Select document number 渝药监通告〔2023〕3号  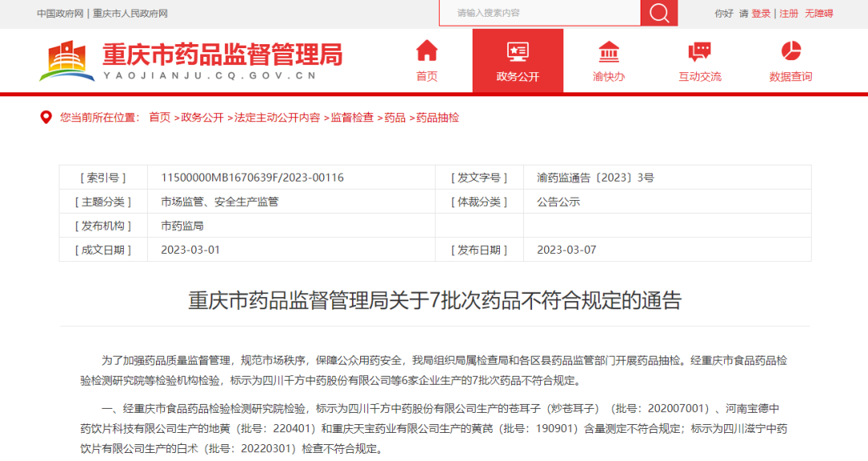(x=596, y=177)
